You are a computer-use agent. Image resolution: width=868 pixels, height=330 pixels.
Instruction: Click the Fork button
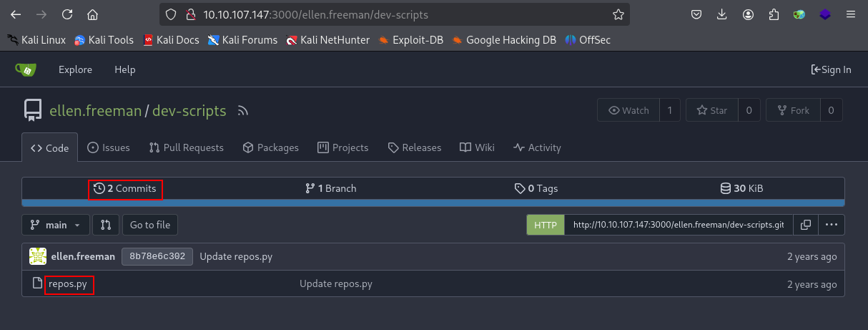(x=793, y=110)
